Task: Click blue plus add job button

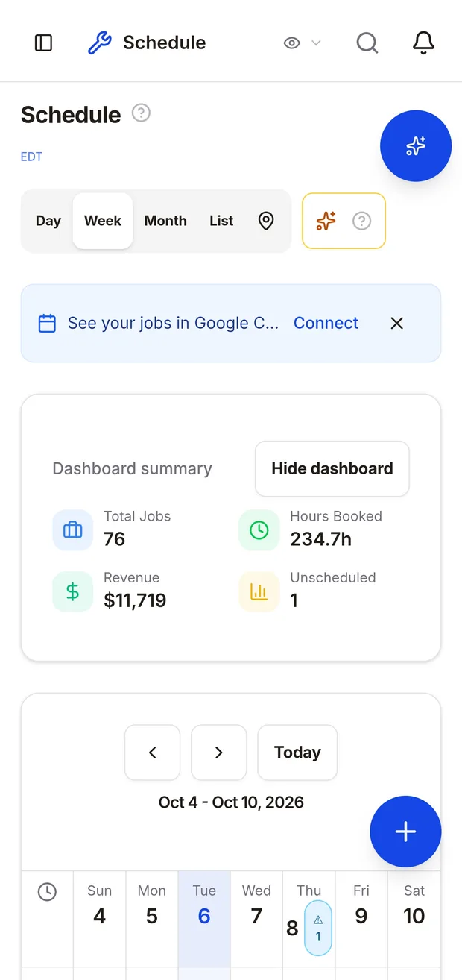Action: 405,832
